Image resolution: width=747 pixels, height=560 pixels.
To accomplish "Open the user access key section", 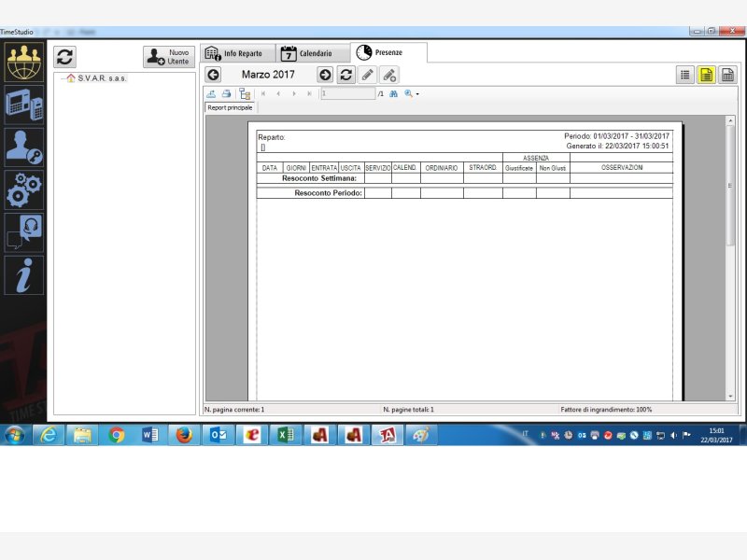I will click(23, 147).
